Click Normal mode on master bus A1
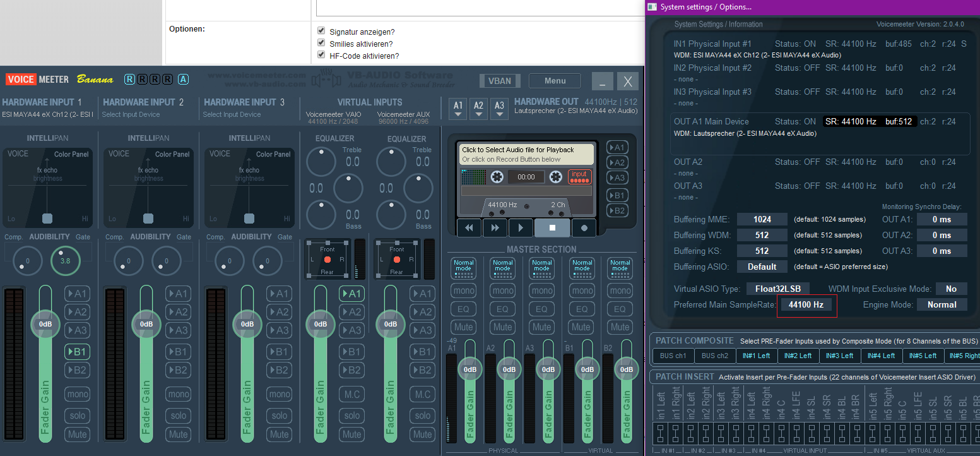 point(463,268)
